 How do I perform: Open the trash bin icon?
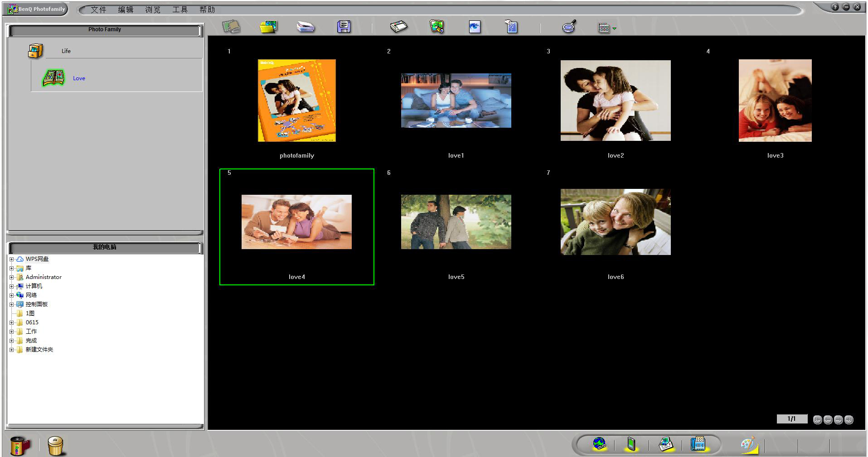coord(56,446)
